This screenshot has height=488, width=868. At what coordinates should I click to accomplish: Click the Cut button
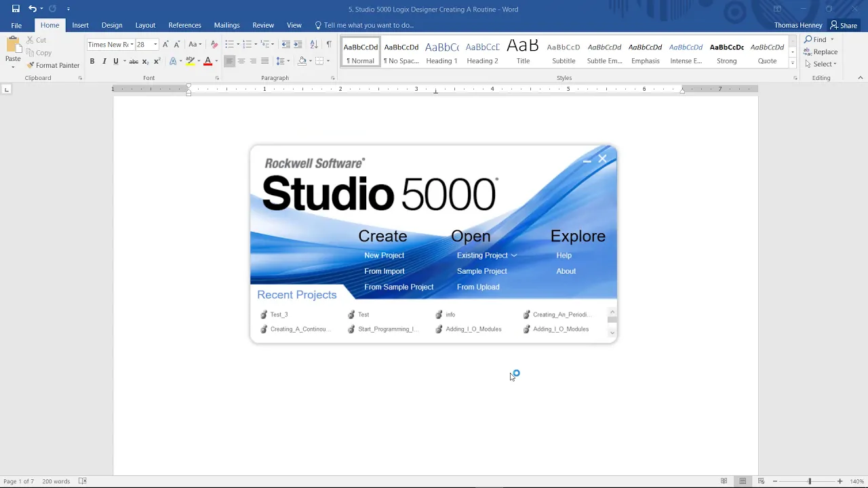(37, 40)
